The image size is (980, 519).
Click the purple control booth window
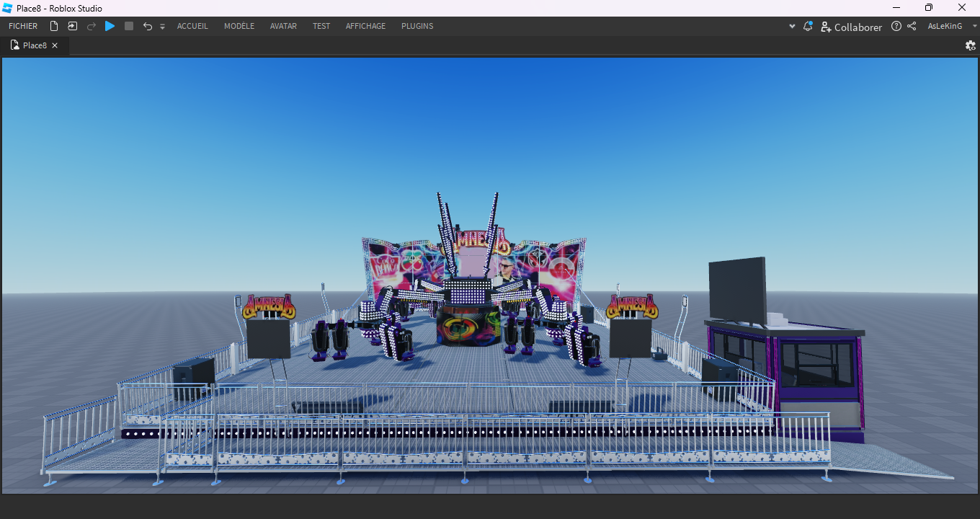(x=818, y=364)
